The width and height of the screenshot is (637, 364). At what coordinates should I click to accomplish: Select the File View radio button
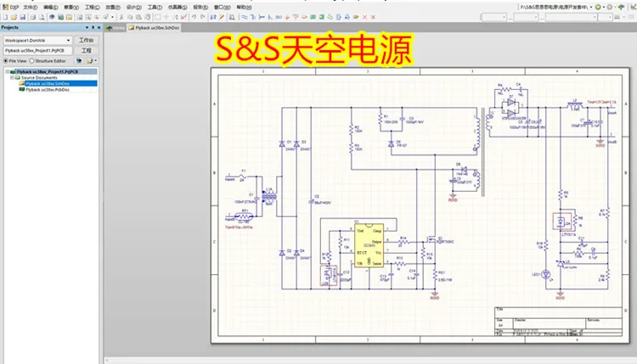[5, 61]
